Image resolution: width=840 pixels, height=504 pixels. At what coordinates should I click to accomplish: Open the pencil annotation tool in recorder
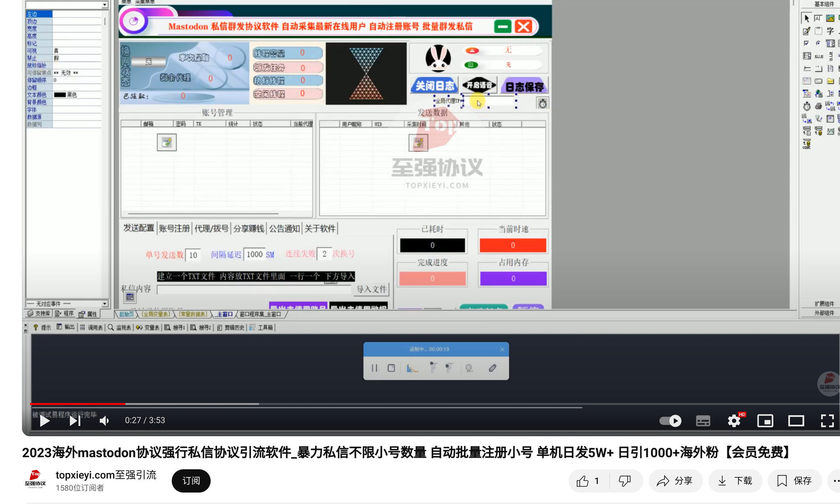(x=492, y=368)
